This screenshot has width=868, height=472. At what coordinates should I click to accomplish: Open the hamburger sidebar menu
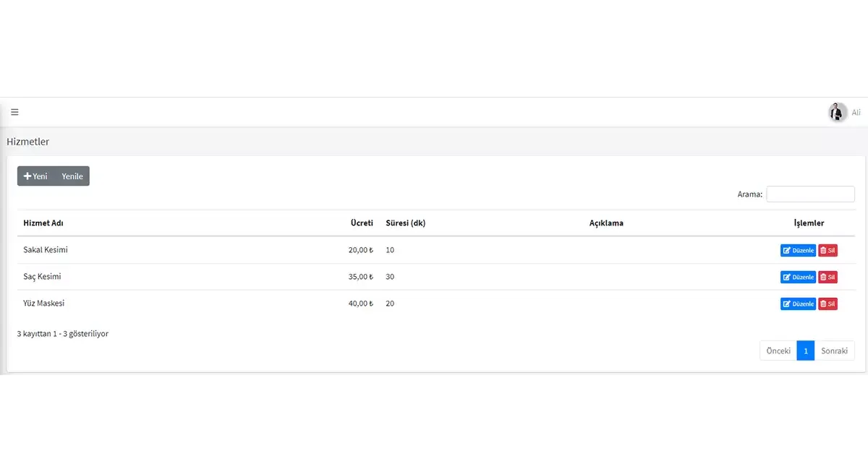[14, 112]
